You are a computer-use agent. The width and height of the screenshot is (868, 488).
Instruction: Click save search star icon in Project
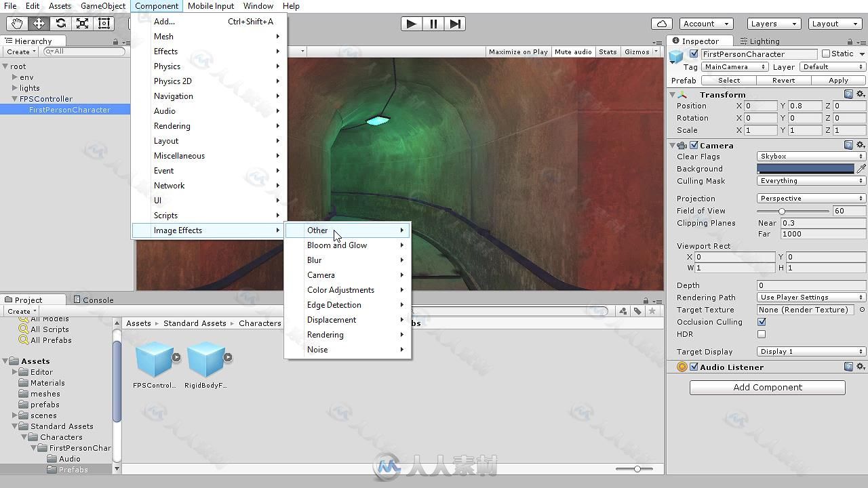point(652,311)
